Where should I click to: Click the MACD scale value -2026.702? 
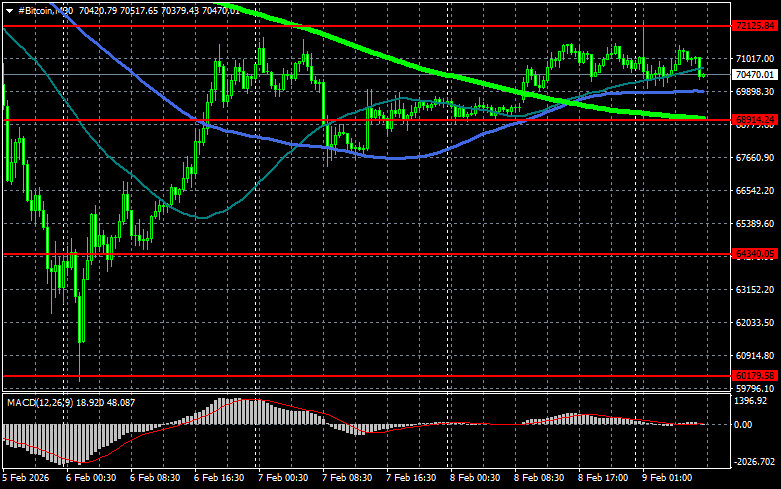755,462
